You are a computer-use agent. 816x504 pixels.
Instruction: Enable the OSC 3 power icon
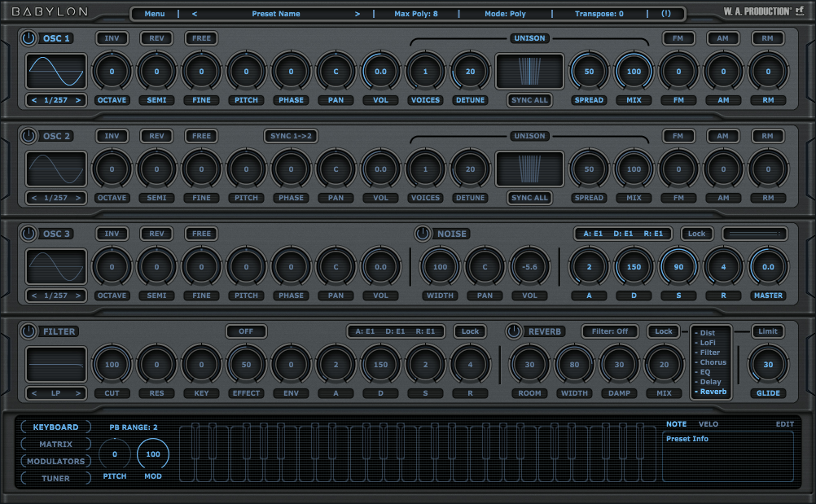pyautogui.click(x=29, y=234)
